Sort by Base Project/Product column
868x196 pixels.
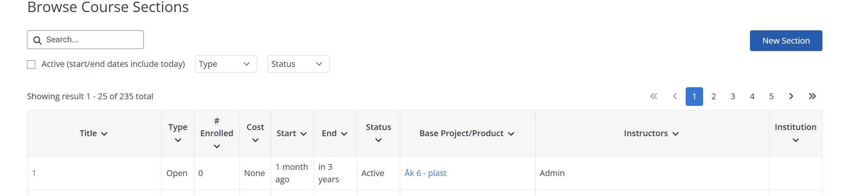click(x=467, y=133)
